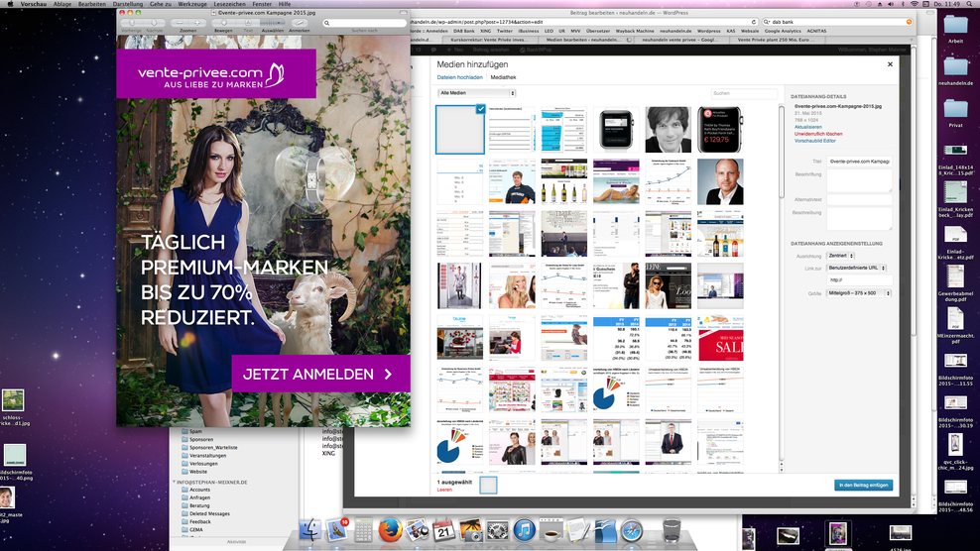Click the Alternativtext field

[x=859, y=199]
